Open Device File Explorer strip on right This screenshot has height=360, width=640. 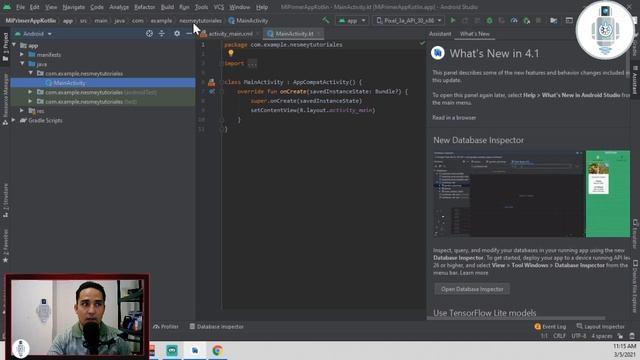pyautogui.click(x=636, y=287)
